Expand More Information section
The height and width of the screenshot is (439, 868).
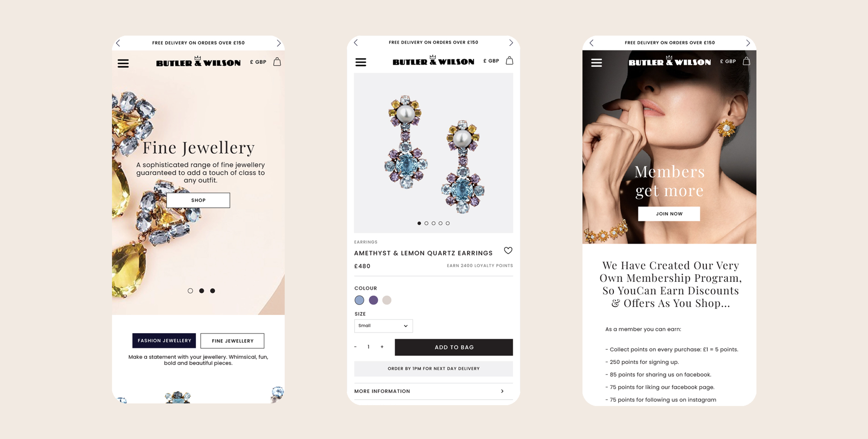[x=433, y=391]
